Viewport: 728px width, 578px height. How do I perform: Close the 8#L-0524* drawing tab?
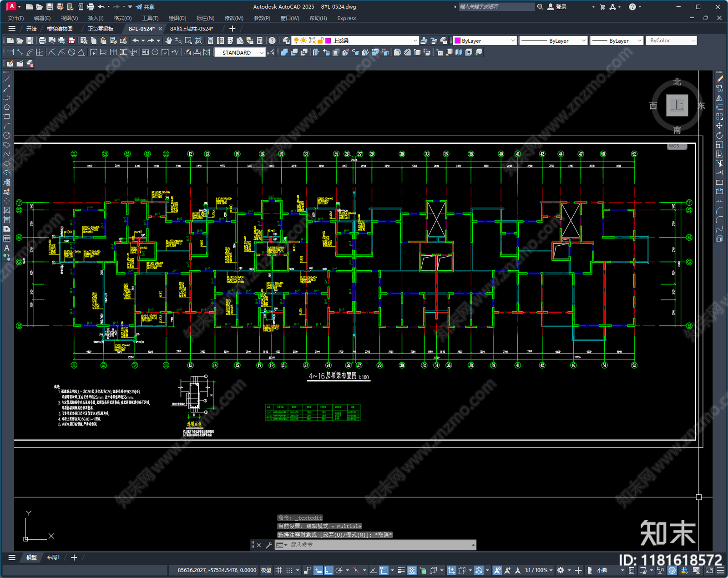pos(160,29)
